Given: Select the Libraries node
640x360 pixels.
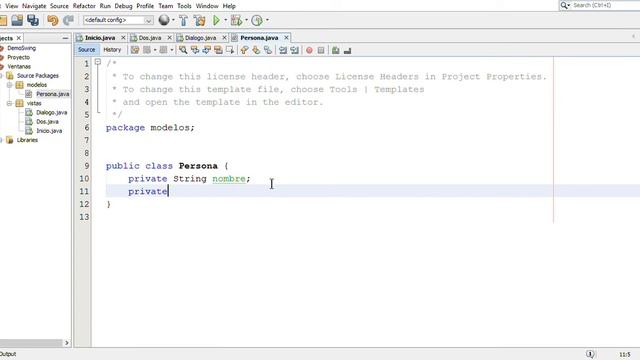Looking at the screenshot, I should coord(27,140).
